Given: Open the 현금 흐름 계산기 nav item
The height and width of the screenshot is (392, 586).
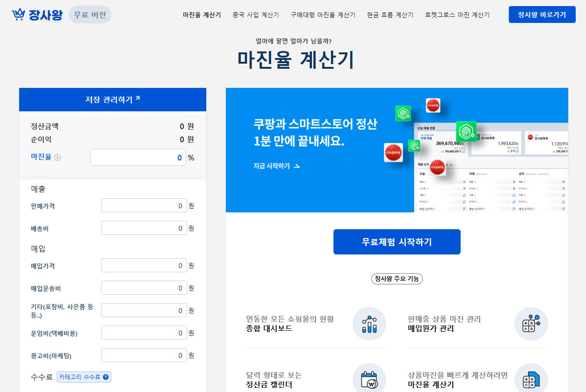Looking at the screenshot, I should [391, 15].
